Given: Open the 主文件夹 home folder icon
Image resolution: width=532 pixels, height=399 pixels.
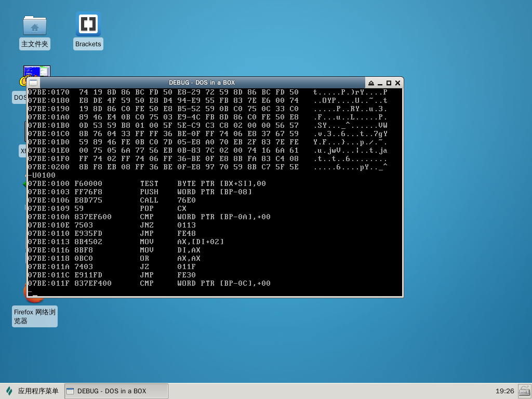Looking at the screenshot, I should coord(35,25).
